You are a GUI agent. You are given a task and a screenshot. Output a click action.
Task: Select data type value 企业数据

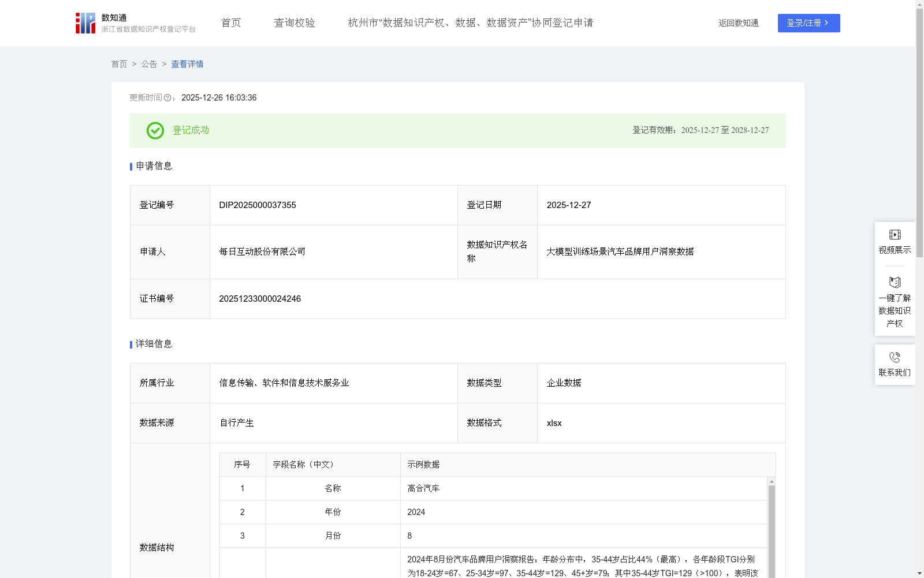coord(564,383)
